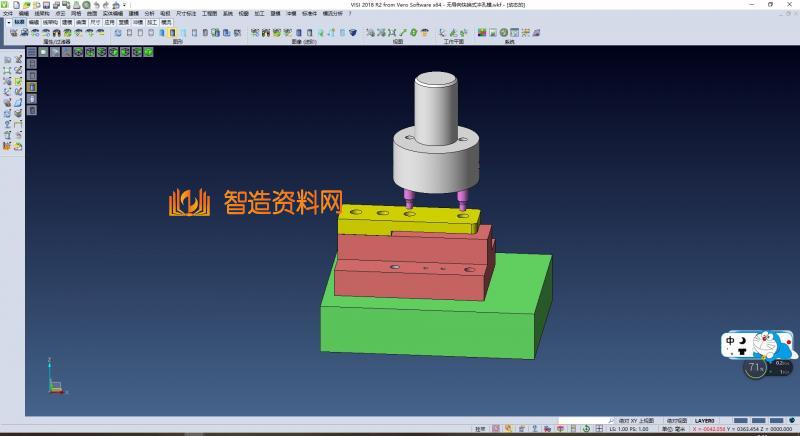The width and height of the screenshot is (800, 436).
Task: Click the undo arrow icon
Action: 96,5
